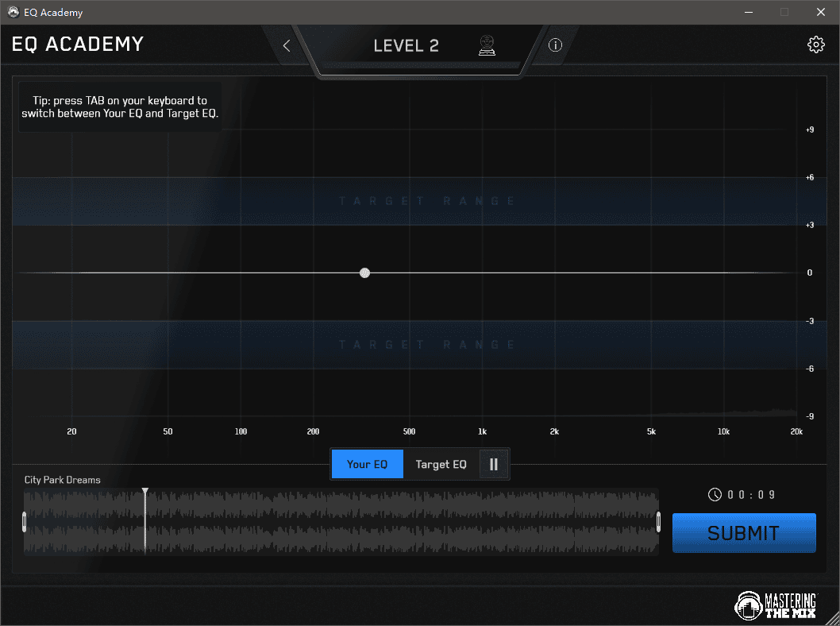Open the info icon next to Level 2
Viewport: 840px width, 626px height.
(x=555, y=45)
